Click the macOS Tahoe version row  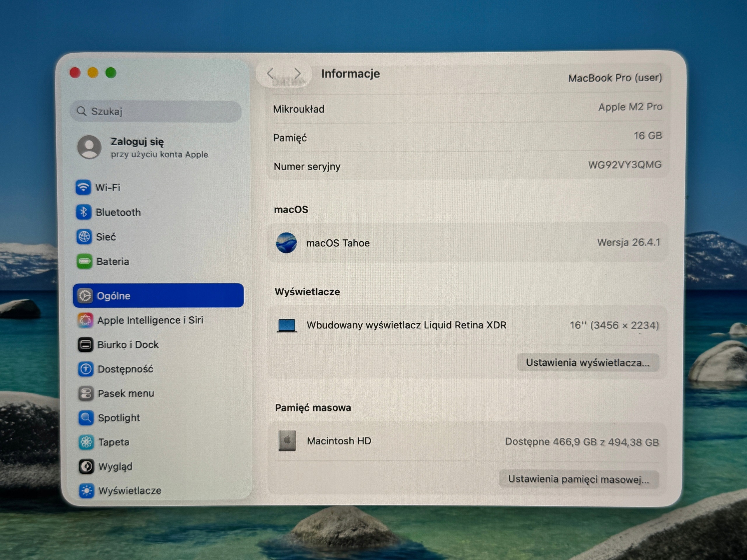pyautogui.click(x=468, y=242)
